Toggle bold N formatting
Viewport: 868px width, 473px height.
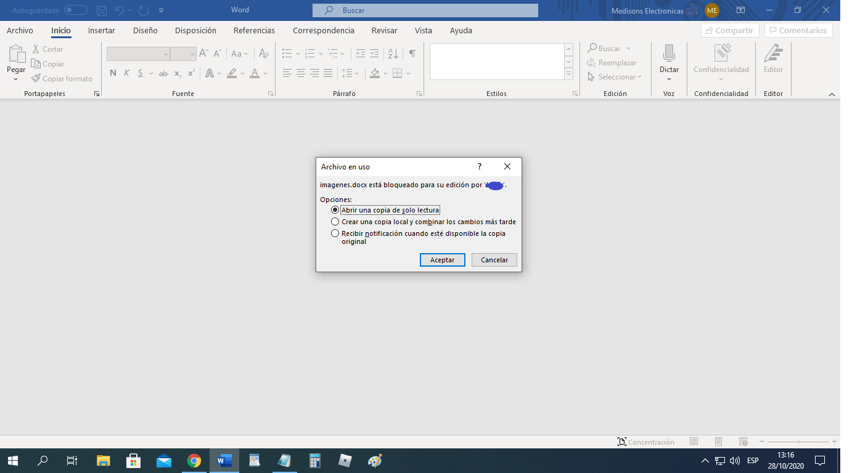point(113,73)
